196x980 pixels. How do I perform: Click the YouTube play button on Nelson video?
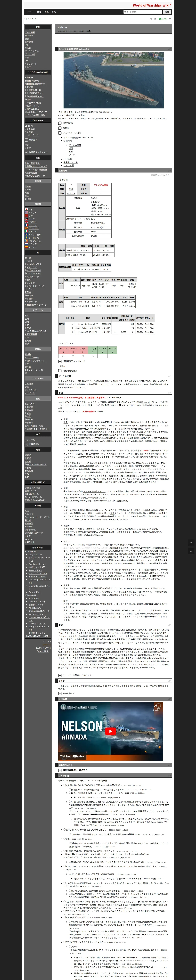(110, 731)
